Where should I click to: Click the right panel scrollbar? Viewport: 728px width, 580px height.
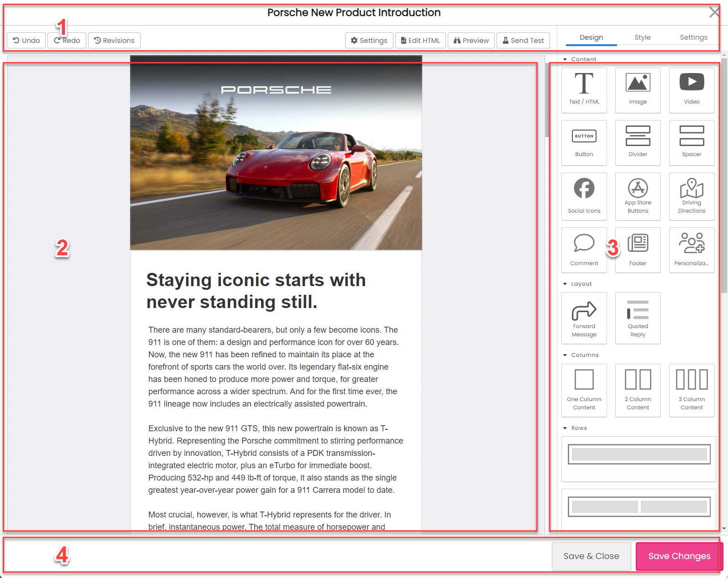724,176
